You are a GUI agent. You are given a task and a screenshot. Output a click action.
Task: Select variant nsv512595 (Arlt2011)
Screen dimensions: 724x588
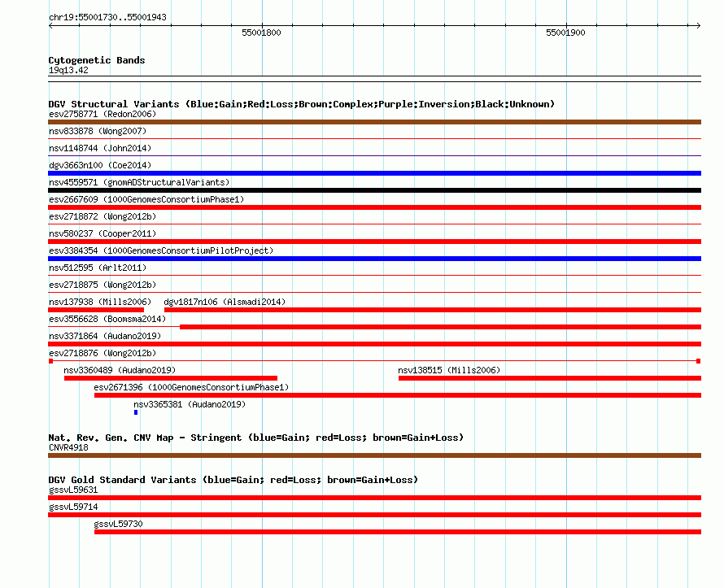tap(98, 268)
